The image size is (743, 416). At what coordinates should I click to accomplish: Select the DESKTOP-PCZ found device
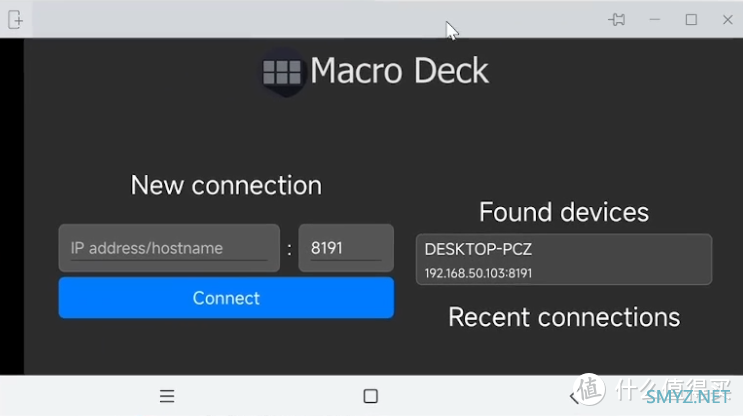564,259
